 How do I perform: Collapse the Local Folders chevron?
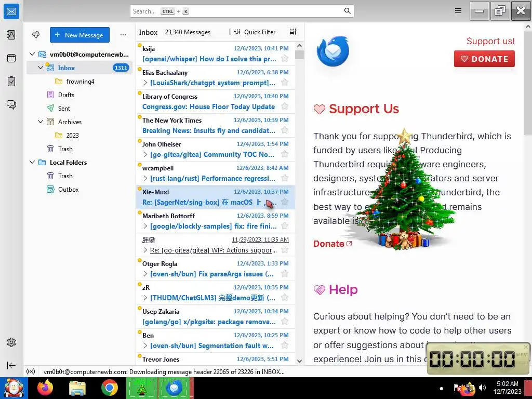(x=32, y=162)
